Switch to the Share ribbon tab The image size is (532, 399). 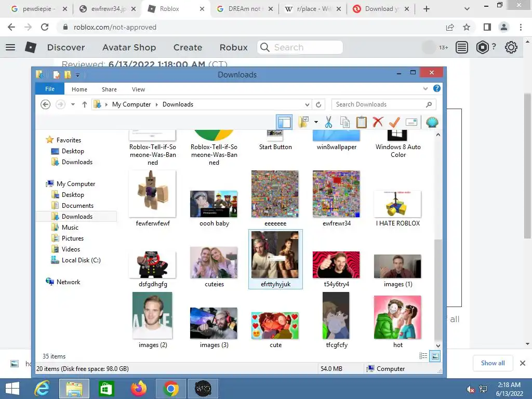coord(109,89)
